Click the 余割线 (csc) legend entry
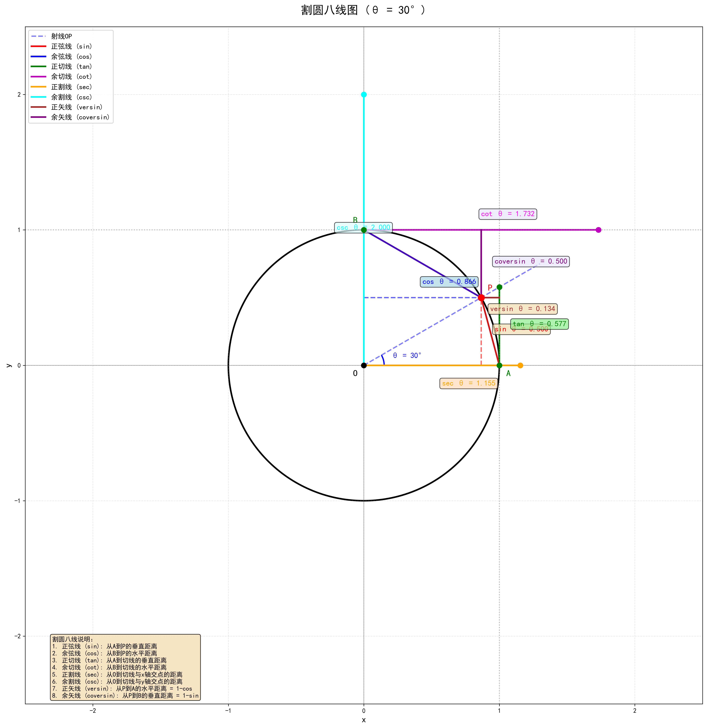The width and height of the screenshot is (707, 728). tap(71, 97)
